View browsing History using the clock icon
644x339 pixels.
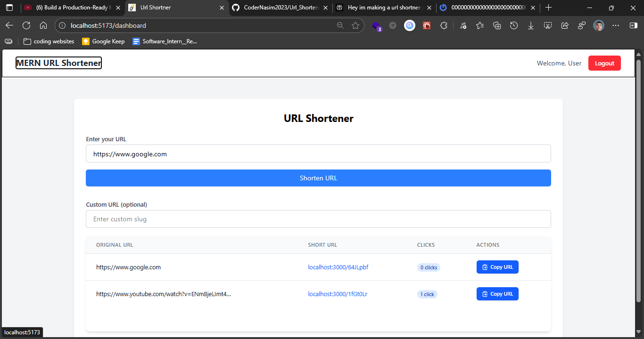pos(514,25)
